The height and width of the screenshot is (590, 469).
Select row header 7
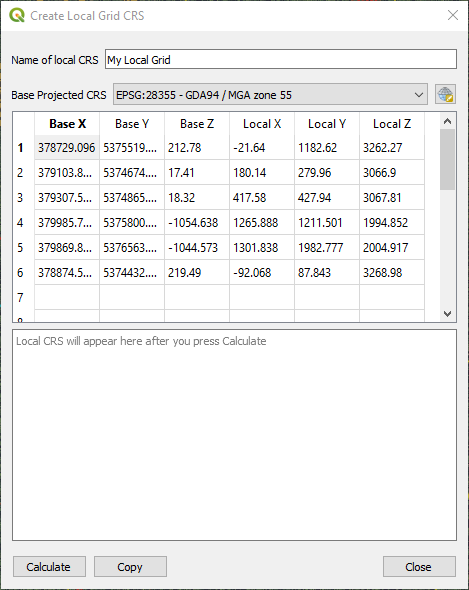click(24, 297)
